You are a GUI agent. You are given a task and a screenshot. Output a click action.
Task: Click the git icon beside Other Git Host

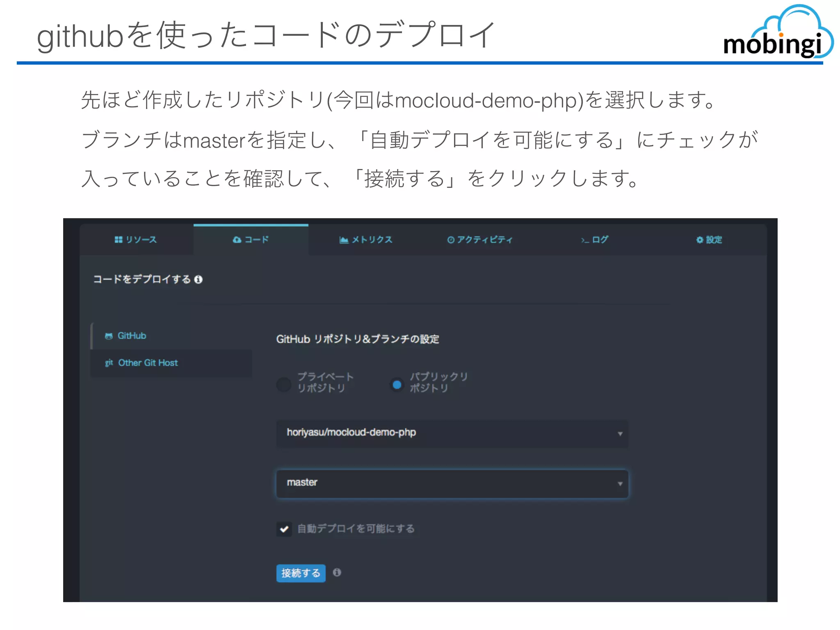(109, 363)
